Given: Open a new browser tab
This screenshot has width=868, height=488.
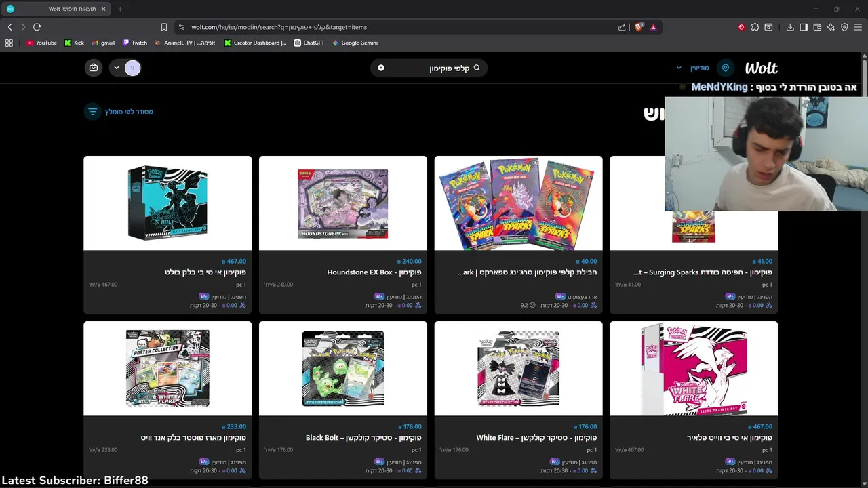Looking at the screenshot, I should point(120,9).
